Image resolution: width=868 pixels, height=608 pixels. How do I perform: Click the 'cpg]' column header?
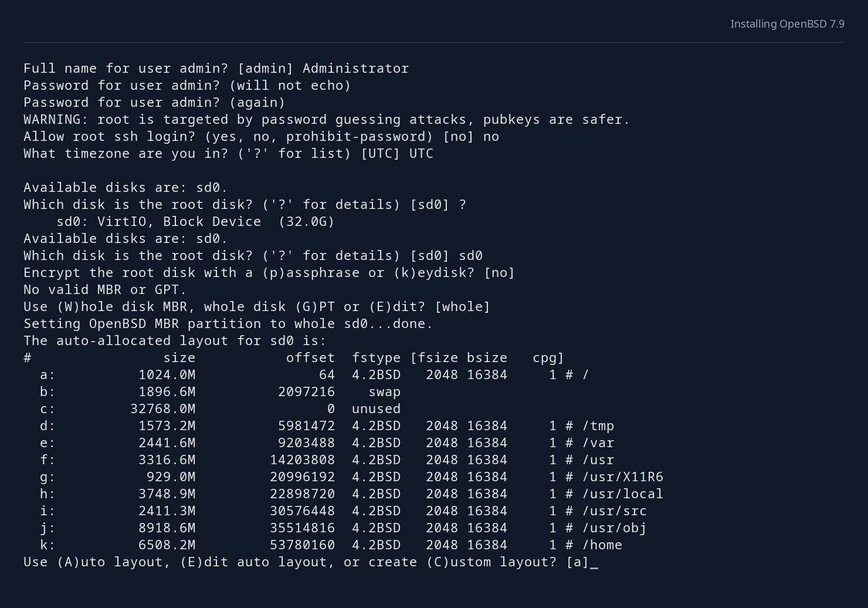click(548, 357)
